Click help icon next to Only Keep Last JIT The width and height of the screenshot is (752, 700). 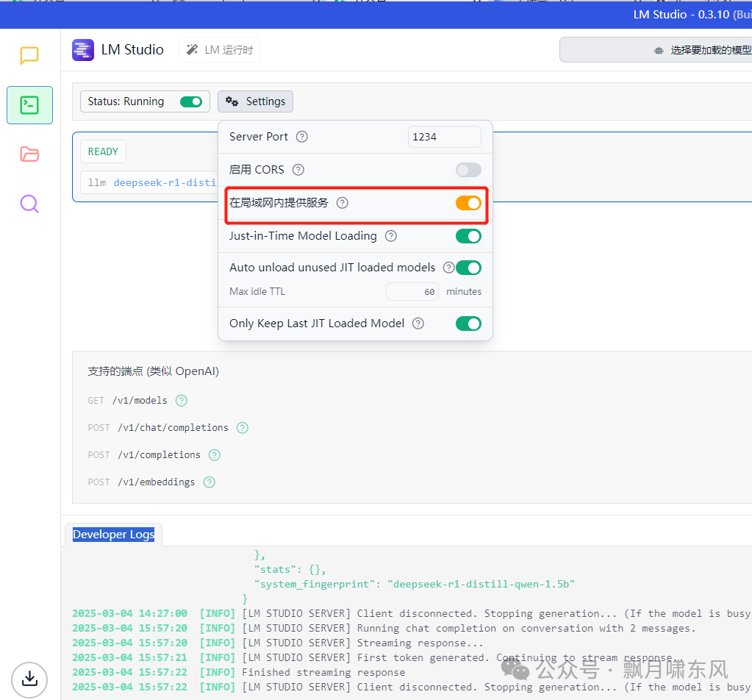(x=418, y=324)
